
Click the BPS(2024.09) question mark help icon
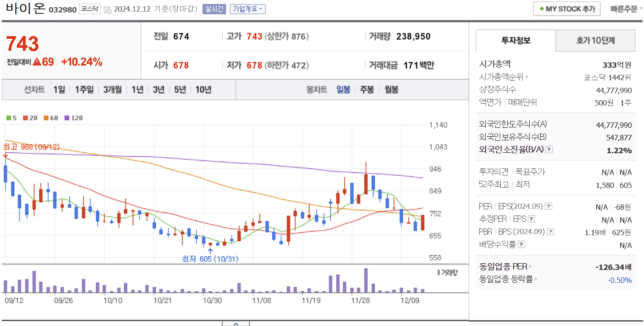(x=550, y=231)
